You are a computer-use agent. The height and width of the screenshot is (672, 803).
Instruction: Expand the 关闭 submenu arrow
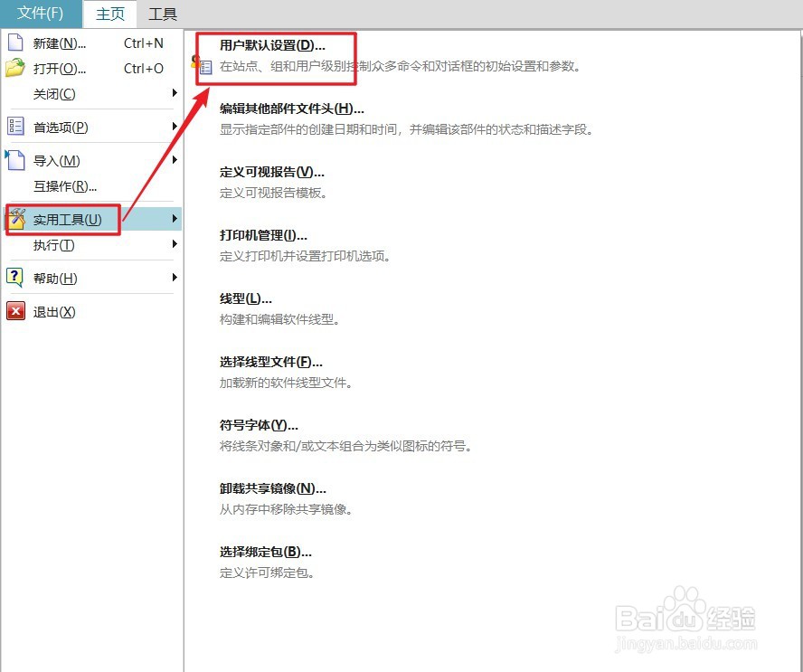174,94
